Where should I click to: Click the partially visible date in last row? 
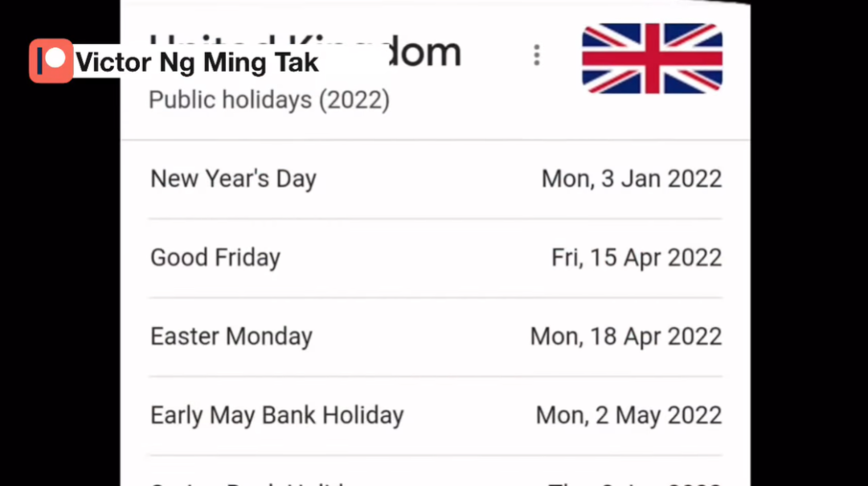click(635, 482)
